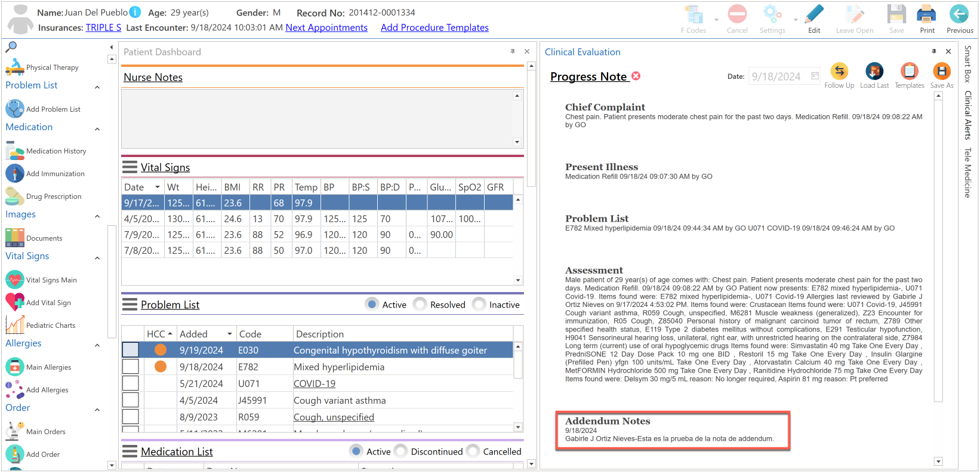The width and height of the screenshot is (980, 473).
Task: Click the search magnifier in sidebar
Action: (x=11, y=47)
